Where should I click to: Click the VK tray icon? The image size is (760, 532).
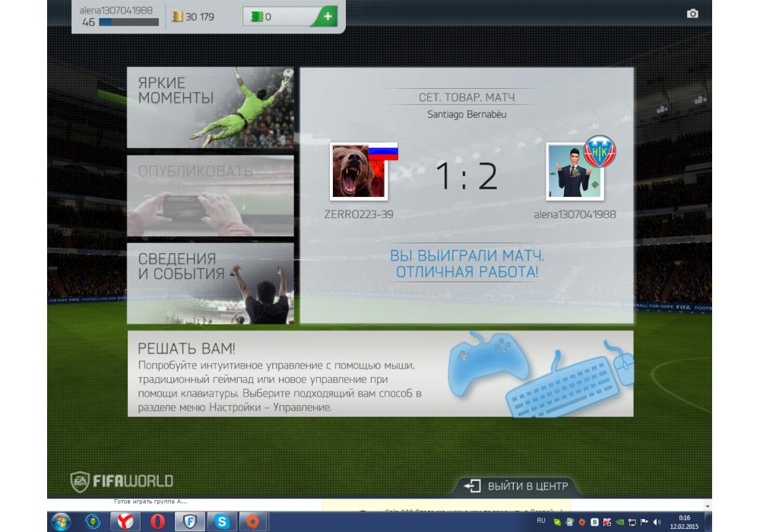(x=595, y=522)
